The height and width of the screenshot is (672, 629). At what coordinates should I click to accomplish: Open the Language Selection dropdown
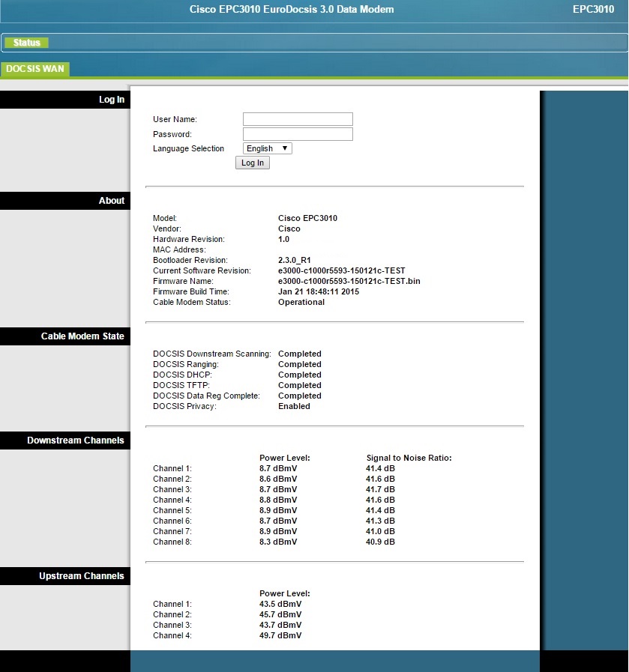pos(267,148)
